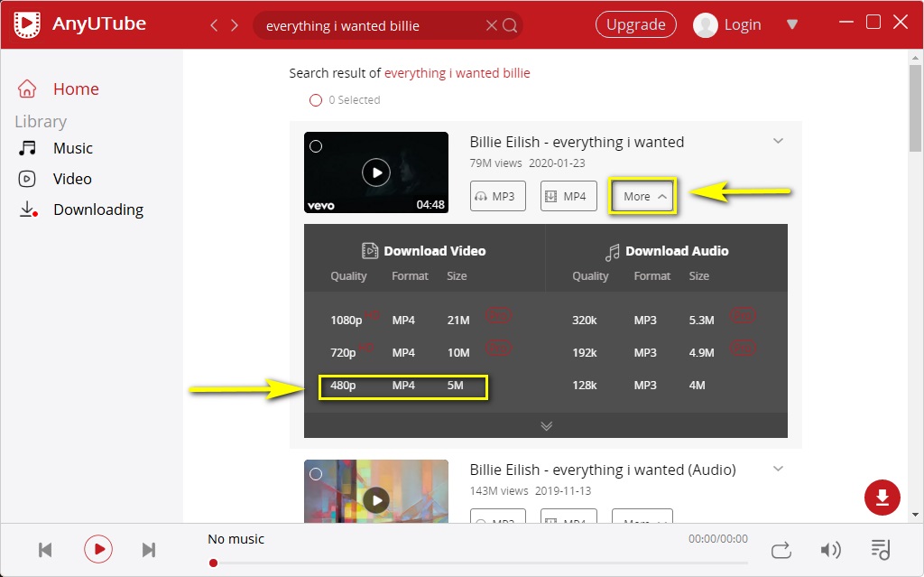
Task: Open the playlist queue icon
Action: tap(881, 550)
